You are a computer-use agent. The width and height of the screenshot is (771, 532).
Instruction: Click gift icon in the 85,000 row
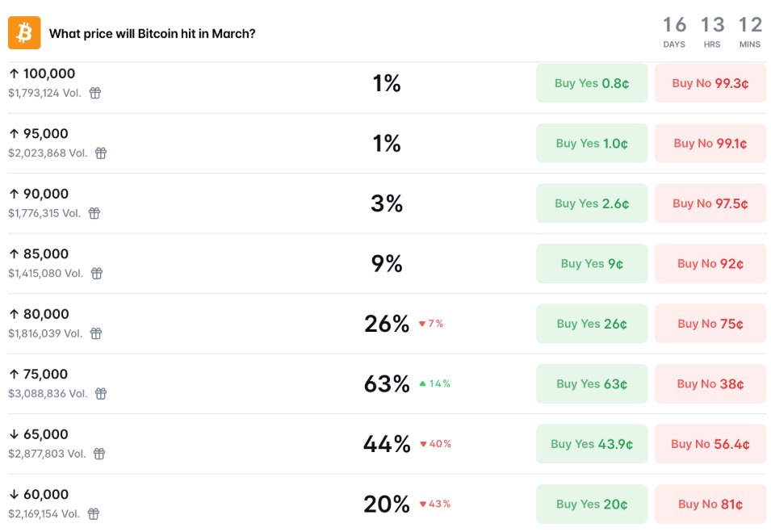(x=97, y=273)
